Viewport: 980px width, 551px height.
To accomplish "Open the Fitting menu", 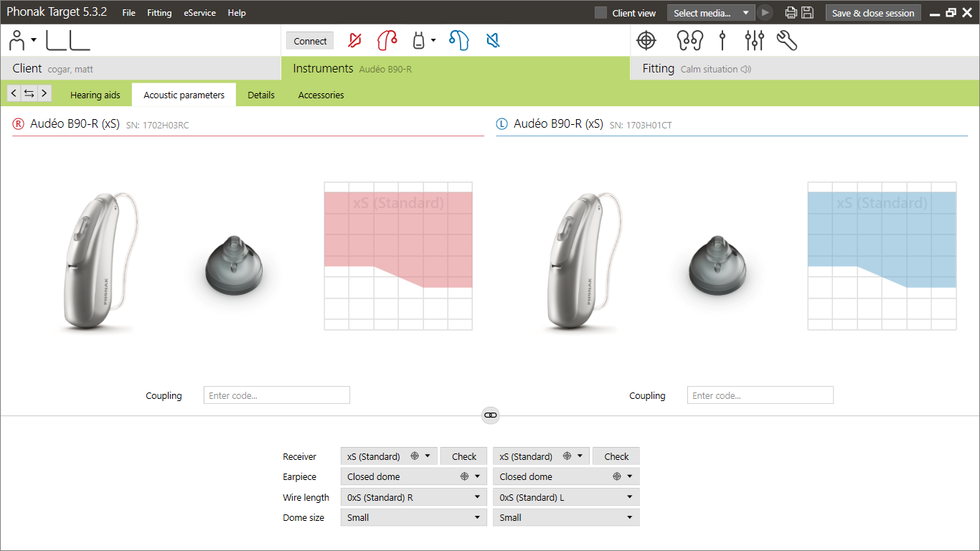I will pos(159,13).
